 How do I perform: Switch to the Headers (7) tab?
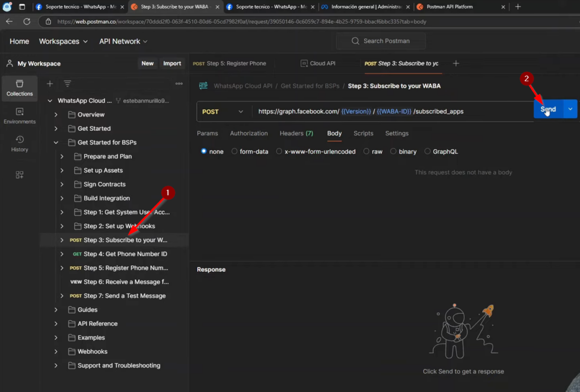pyautogui.click(x=296, y=133)
